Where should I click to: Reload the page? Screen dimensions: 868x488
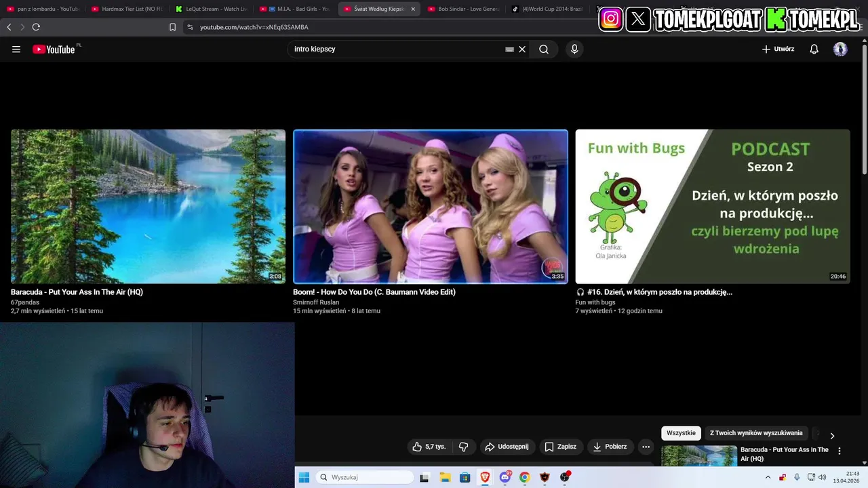(x=36, y=27)
